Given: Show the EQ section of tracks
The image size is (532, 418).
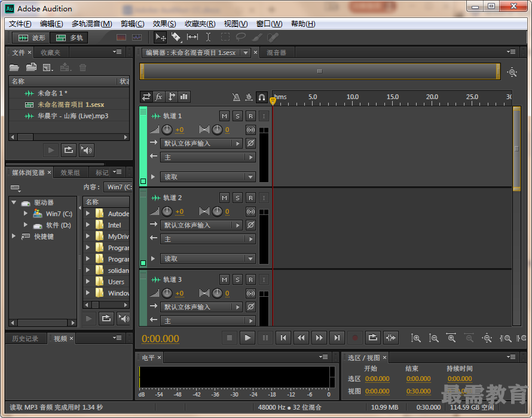Looking at the screenshot, I should pyautogui.click(x=184, y=97).
